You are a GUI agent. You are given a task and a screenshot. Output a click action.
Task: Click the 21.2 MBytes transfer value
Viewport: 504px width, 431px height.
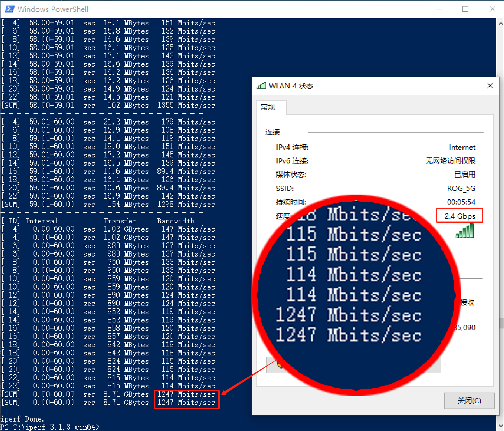pos(126,122)
